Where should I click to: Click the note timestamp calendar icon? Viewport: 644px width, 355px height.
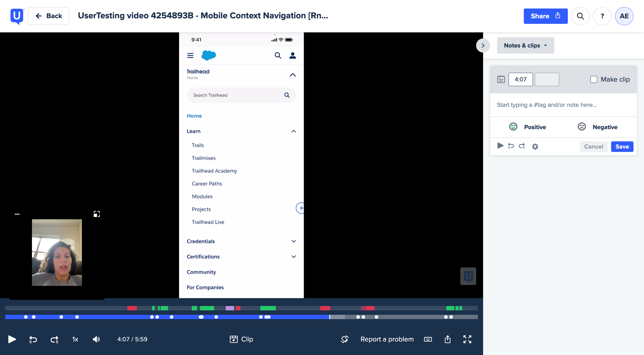[501, 79]
